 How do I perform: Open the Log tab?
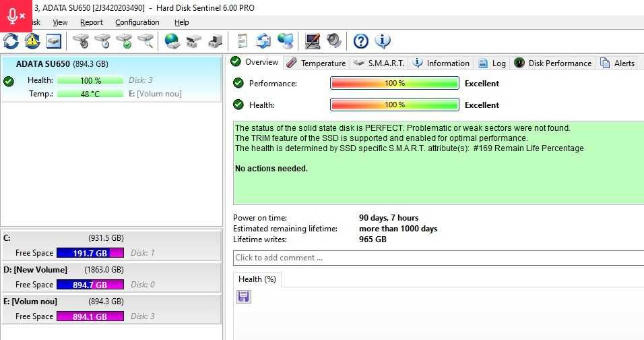492,63
